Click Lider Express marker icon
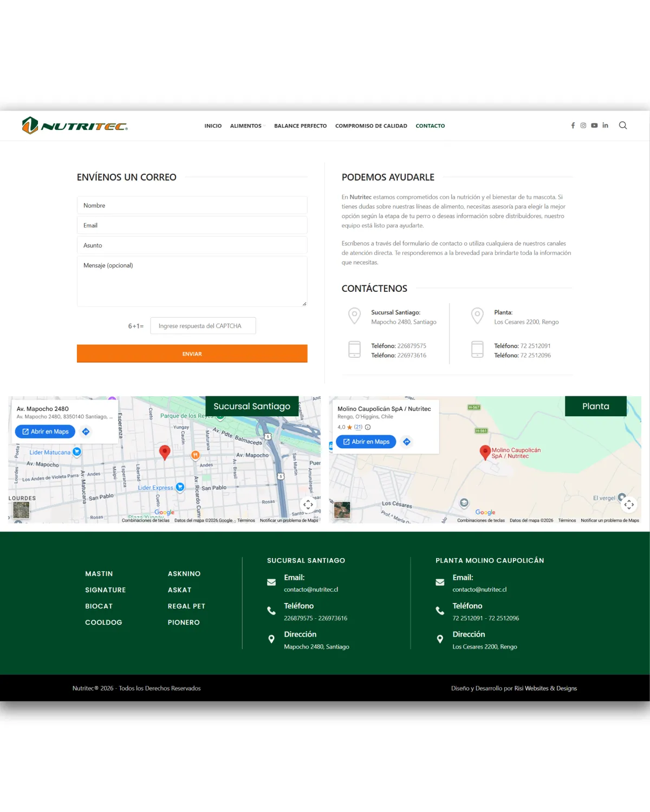 tap(180, 487)
